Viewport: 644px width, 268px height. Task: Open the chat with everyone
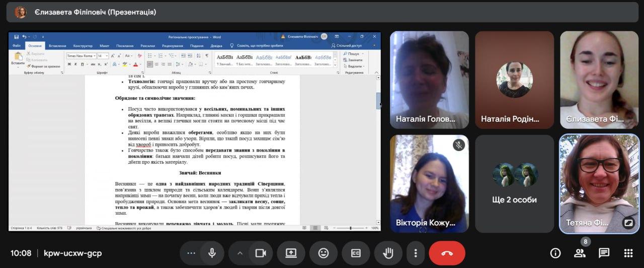(x=604, y=253)
